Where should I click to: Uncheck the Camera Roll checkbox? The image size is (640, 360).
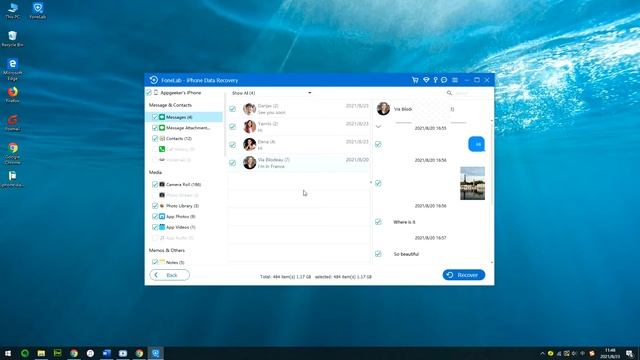point(155,184)
